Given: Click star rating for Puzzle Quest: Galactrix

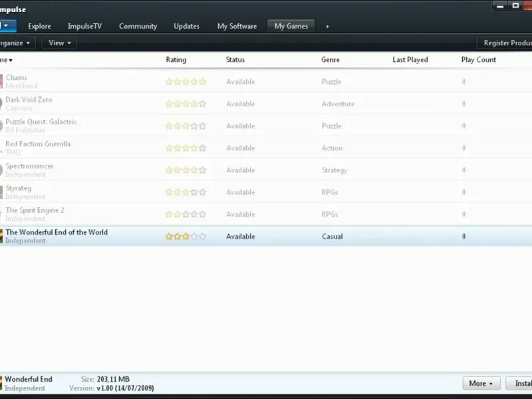Looking at the screenshot, I should [x=186, y=126].
